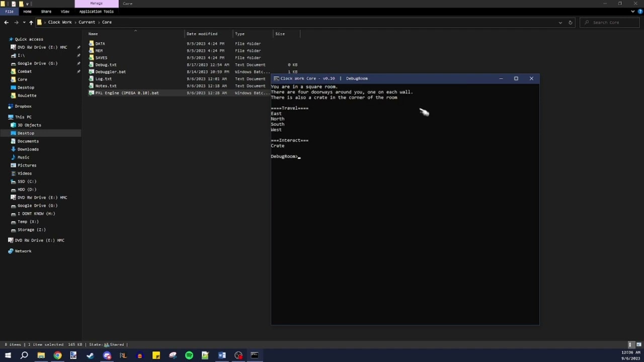Launch Google Chrome from the taskbar
644x362 pixels.
tap(57, 355)
